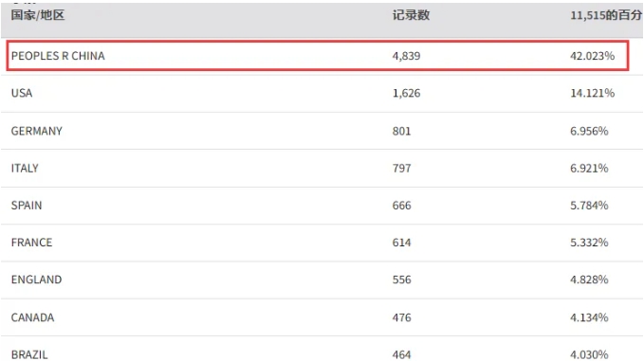Click the USA country entry
This screenshot has height=361, width=644.
point(22,93)
